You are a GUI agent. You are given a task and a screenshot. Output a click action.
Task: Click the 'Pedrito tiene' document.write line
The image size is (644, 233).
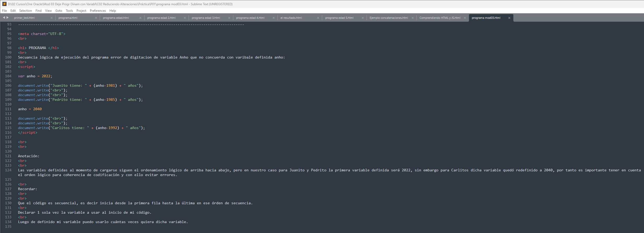click(80, 100)
